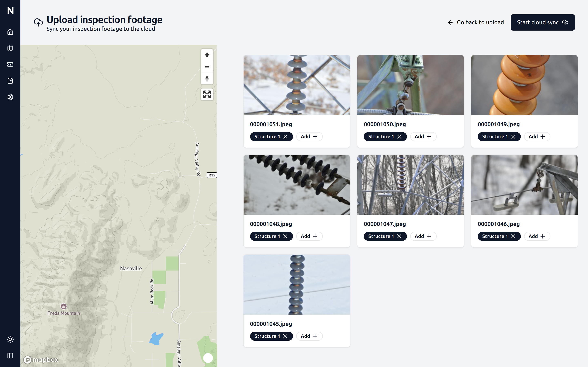Select the map icon in sidebar
This screenshot has height=367, width=588.
10,48
